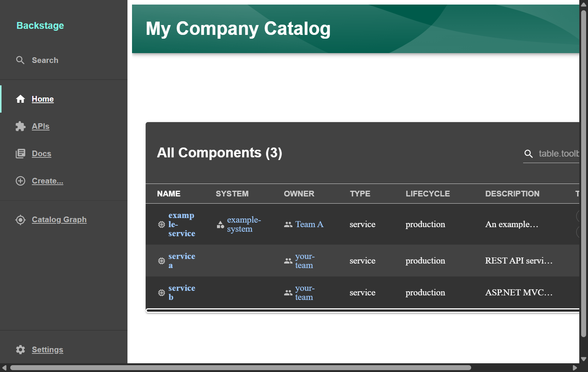Image resolution: width=588 pixels, height=372 pixels.
Task: Click the Home house icon
Action: pyautogui.click(x=20, y=99)
